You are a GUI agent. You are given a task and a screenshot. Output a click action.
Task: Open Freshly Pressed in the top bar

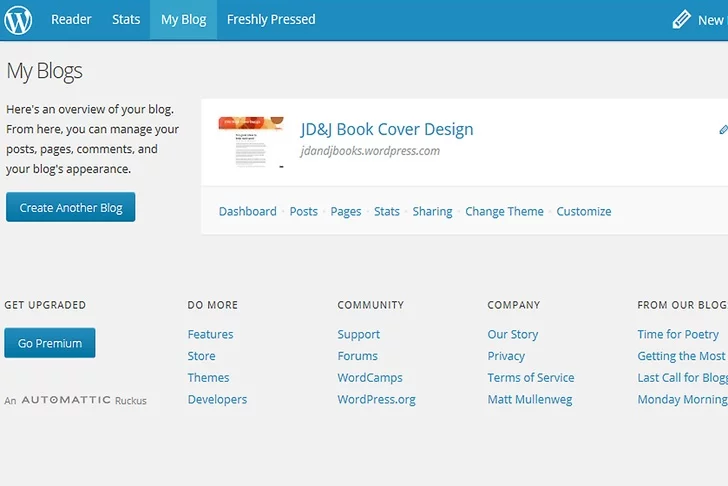(x=271, y=19)
